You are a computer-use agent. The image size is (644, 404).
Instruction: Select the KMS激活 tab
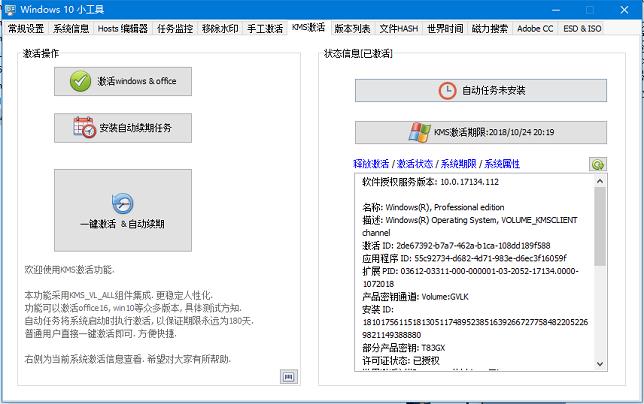coord(308,28)
